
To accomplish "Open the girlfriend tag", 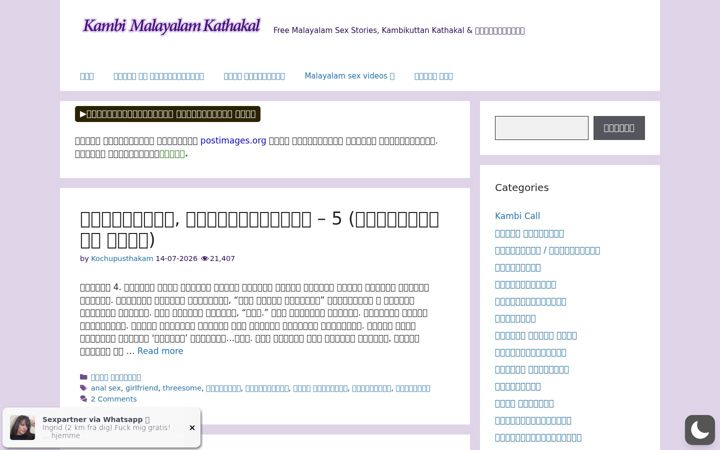I will click(142, 388).
